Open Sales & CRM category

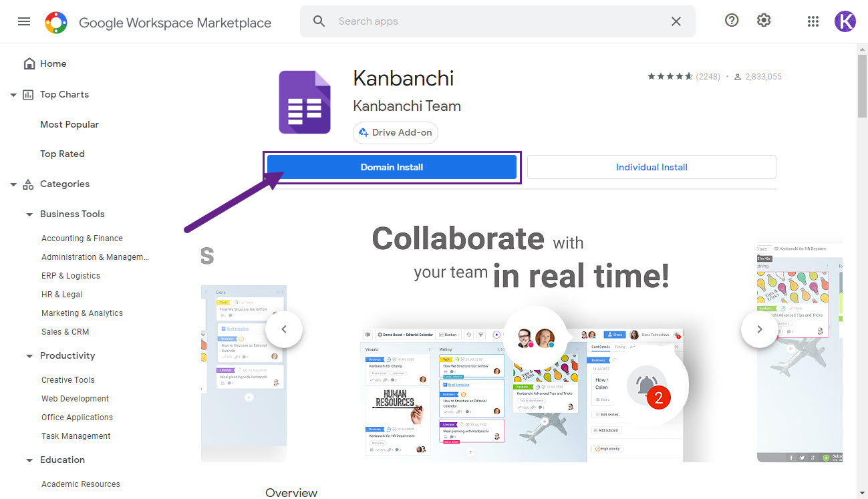[x=65, y=331]
